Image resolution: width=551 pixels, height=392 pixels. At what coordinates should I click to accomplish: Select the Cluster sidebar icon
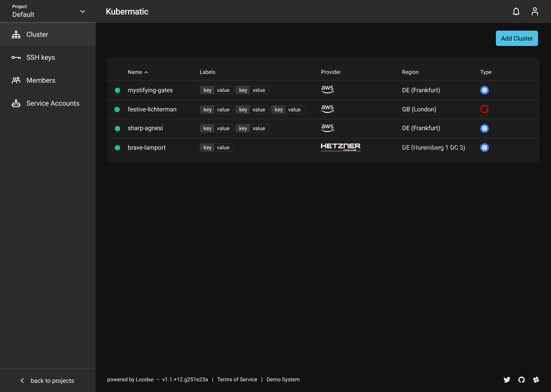coord(16,34)
